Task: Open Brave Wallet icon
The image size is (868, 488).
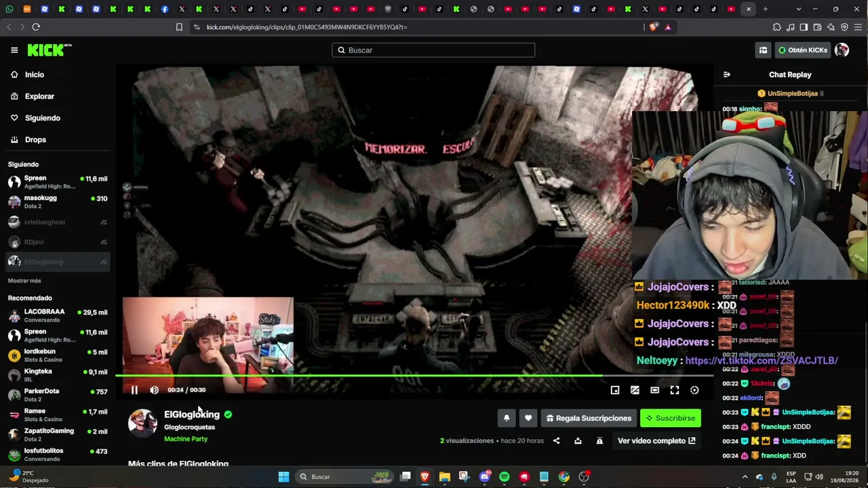Action: 817,27
